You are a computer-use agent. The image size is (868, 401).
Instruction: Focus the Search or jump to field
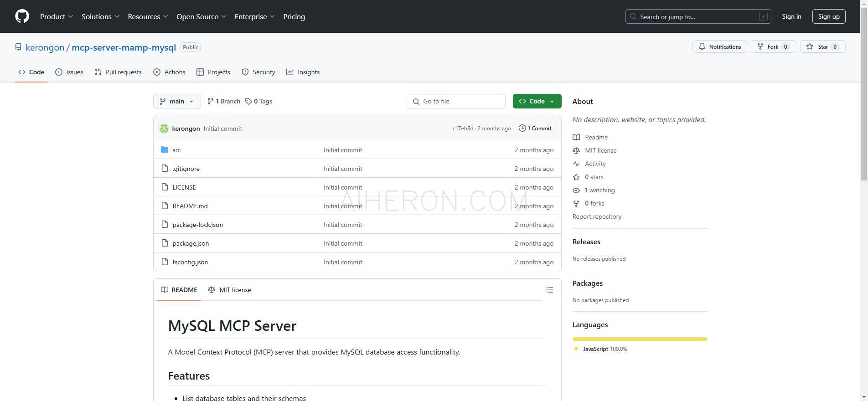coord(698,16)
